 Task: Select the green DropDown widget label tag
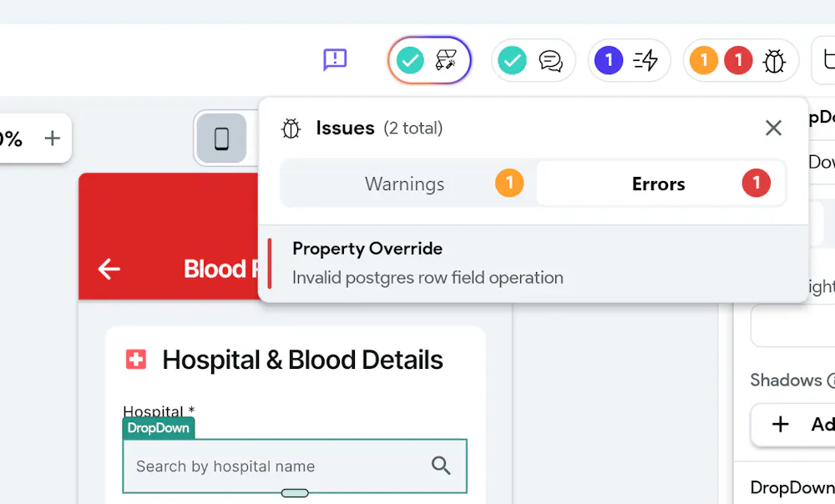click(158, 428)
